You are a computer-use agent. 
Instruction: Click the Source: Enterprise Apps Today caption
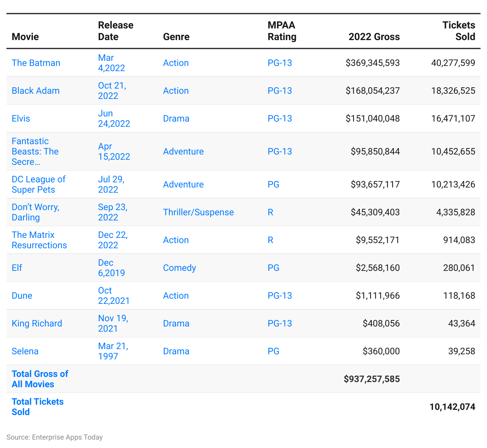pyautogui.click(x=55, y=437)
